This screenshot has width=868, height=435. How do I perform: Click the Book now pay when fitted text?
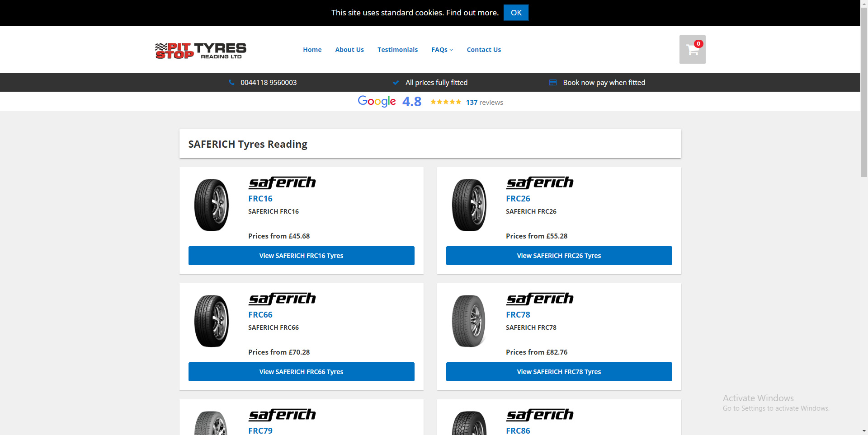604,82
